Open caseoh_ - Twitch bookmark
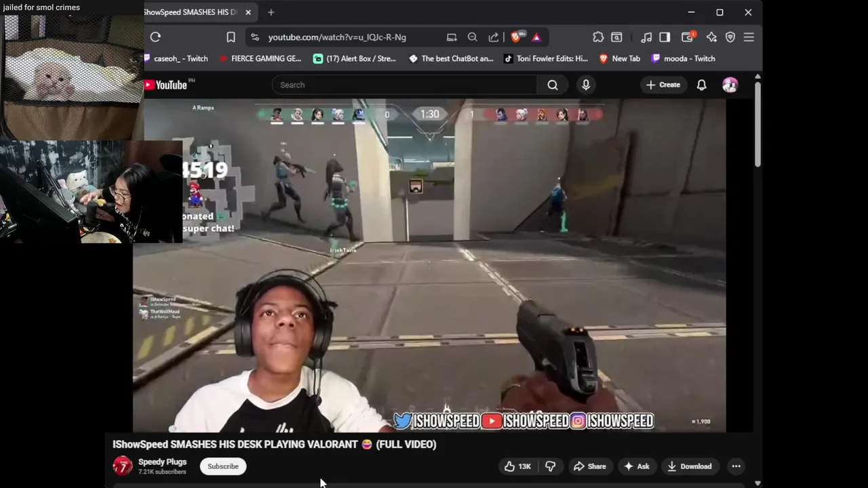868x488 pixels. tap(176, 58)
